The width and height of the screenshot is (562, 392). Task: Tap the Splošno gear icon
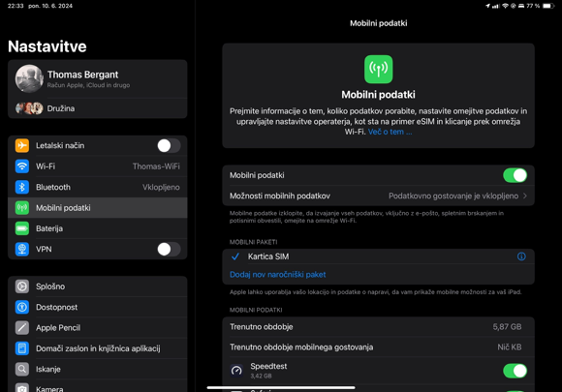[x=22, y=286]
